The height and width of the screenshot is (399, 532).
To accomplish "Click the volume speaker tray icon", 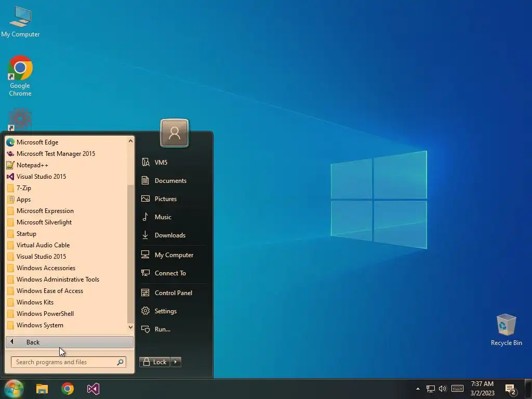I will coord(443,389).
